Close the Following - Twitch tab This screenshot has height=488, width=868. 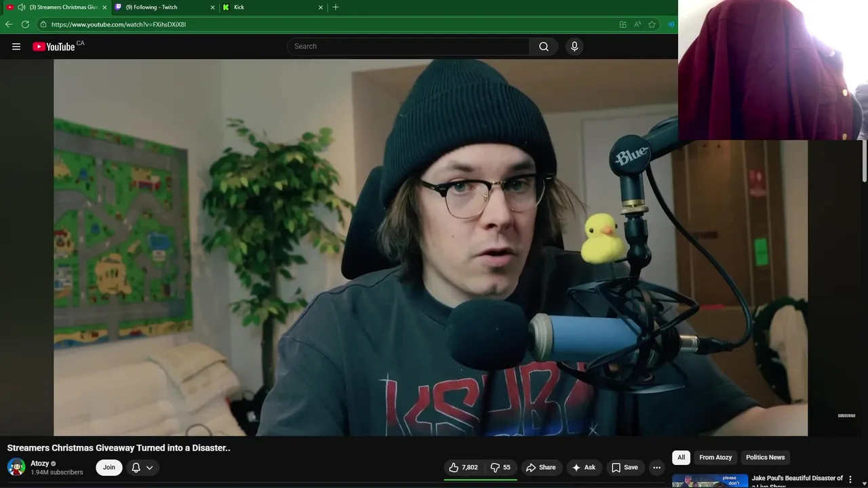[x=212, y=7]
